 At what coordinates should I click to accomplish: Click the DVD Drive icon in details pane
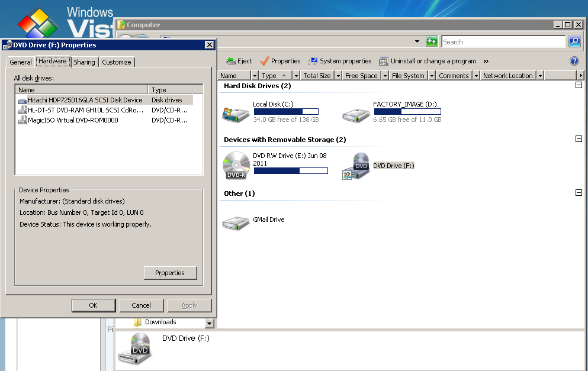[x=135, y=349]
